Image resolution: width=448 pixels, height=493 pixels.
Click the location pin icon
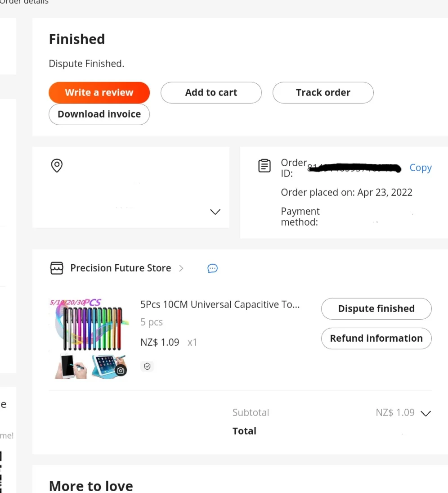(x=57, y=166)
